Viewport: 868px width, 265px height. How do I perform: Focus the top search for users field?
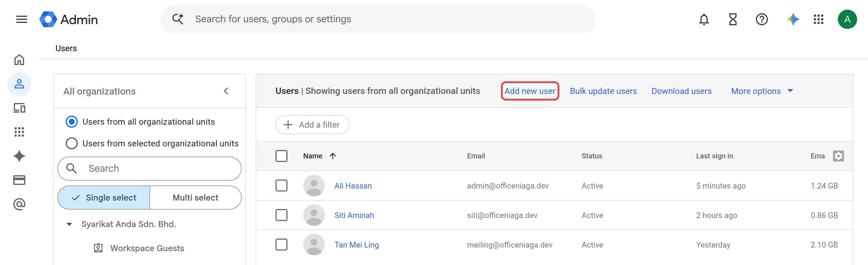377,19
